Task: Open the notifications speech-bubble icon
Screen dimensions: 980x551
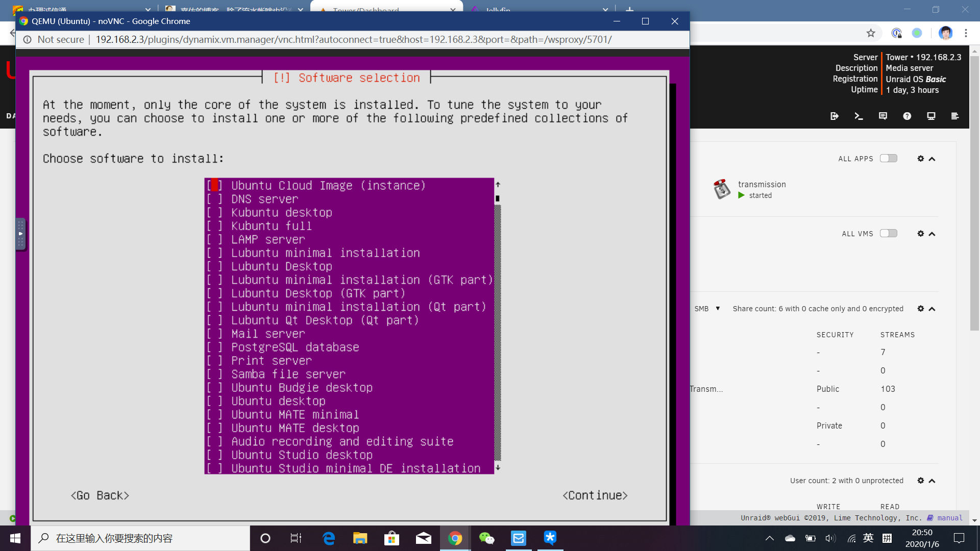Action: pos(882,116)
